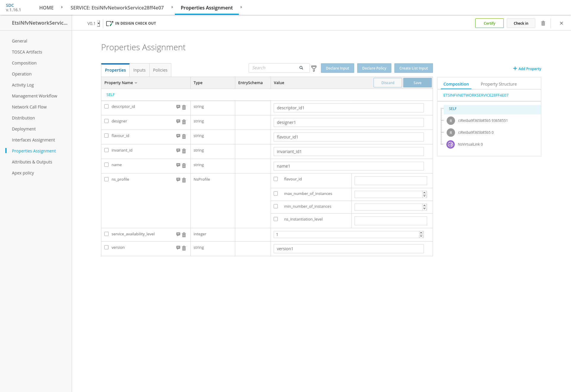This screenshot has width=571, height=392.
Task: Sort by the Property Name column arrow
Action: pos(136,83)
